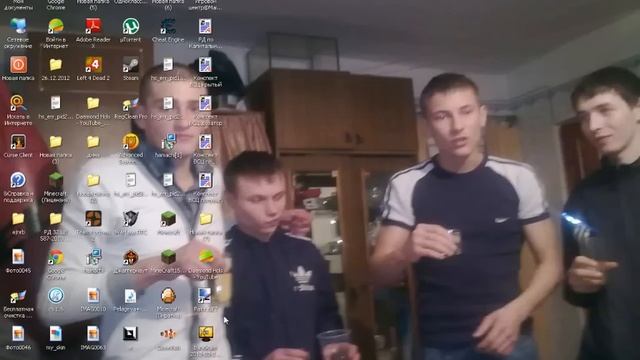Select the orange power-button Новая папка icon
This screenshot has height=360, width=640.
[18, 64]
